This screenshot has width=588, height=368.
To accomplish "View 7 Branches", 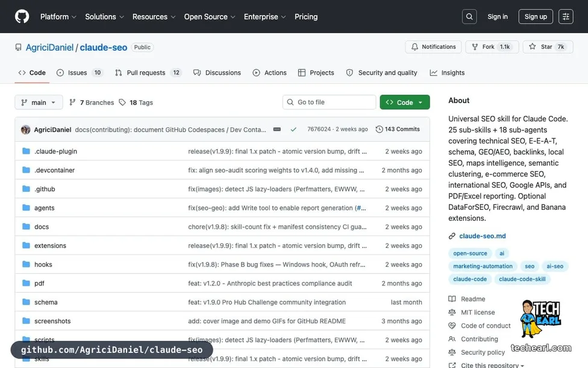I will pos(92,102).
